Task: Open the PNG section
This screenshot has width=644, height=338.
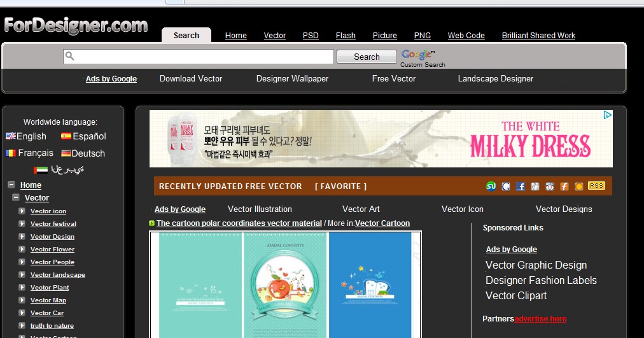Action: pyautogui.click(x=422, y=36)
